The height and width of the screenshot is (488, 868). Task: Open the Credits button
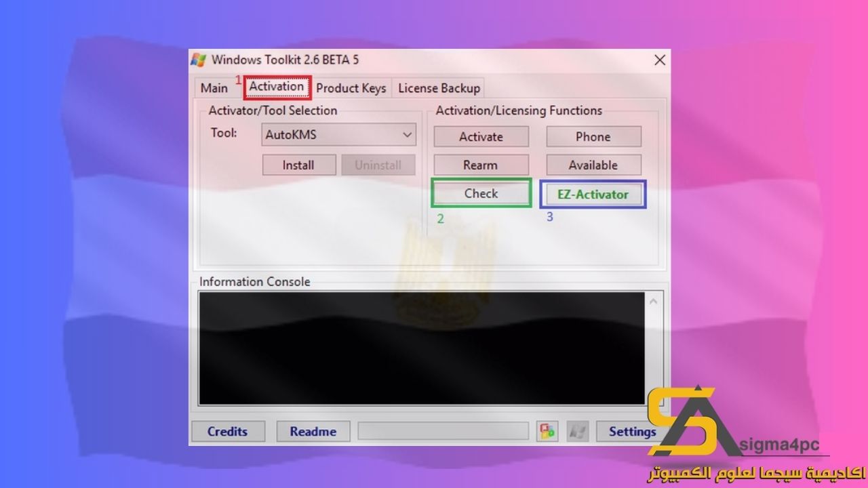pyautogui.click(x=228, y=431)
